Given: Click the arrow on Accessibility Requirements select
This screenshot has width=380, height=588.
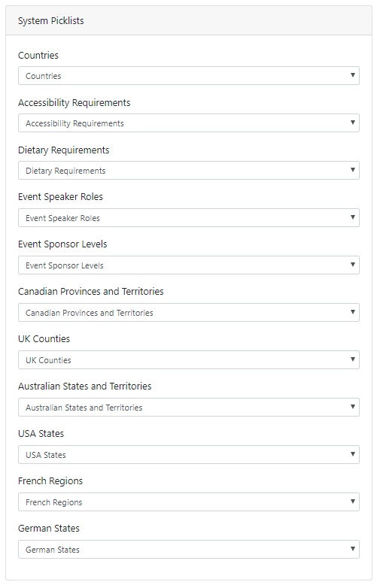Looking at the screenshot, I should pyautogui.click(x=353, y=123).
